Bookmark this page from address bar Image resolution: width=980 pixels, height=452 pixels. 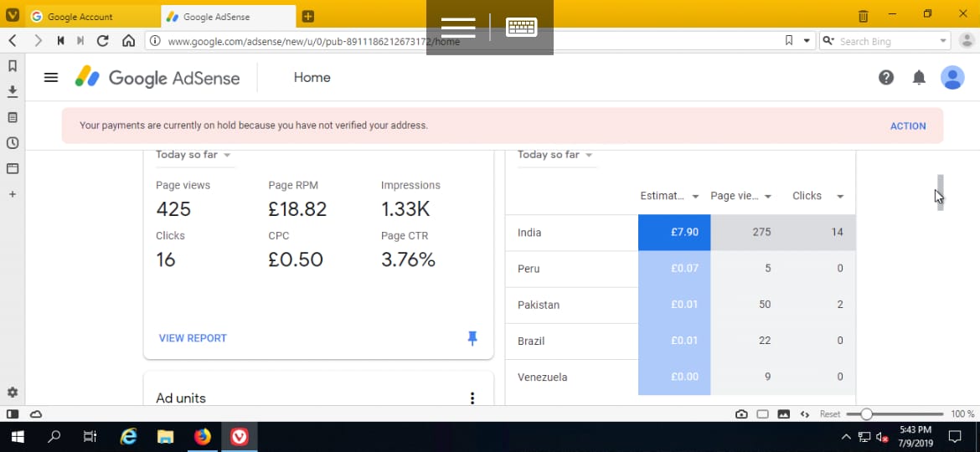tap(789, 41)
